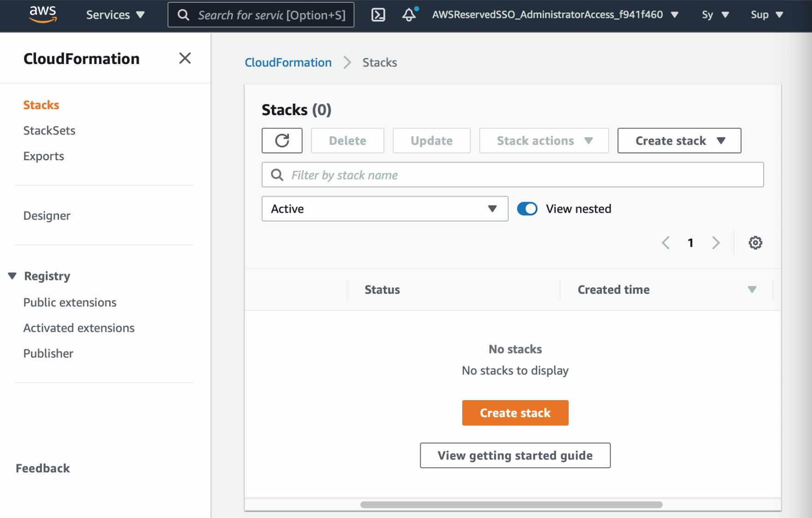Open the Feedback link

point(43,468)
